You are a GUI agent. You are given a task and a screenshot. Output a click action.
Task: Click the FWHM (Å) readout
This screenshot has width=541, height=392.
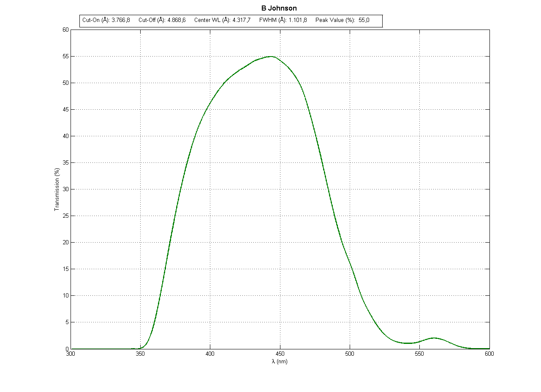[283, 20]
